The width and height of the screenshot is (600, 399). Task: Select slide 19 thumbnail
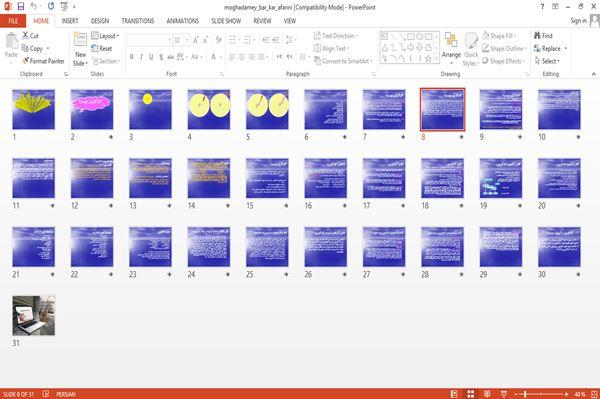coord(501,178)
